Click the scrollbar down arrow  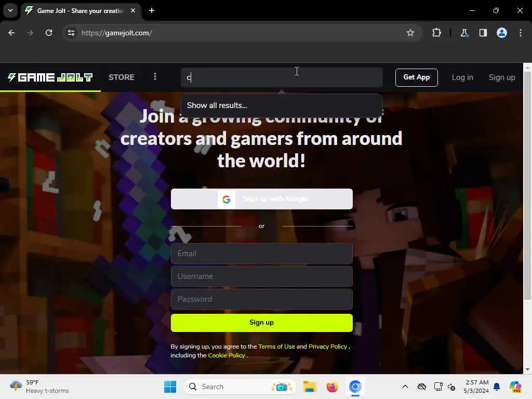coord(527,369)
